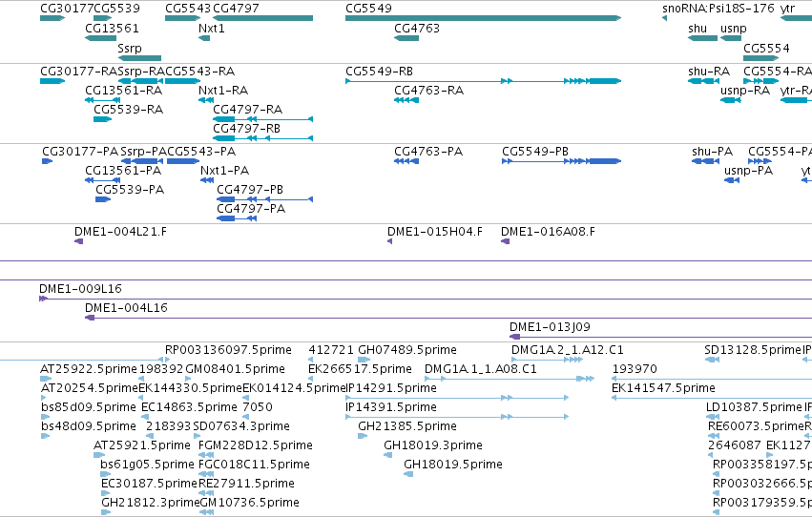The height and width of the screenshot is (517, 812).
Task: Click the GM08401.5prime EST label
Action: [235, 369]
